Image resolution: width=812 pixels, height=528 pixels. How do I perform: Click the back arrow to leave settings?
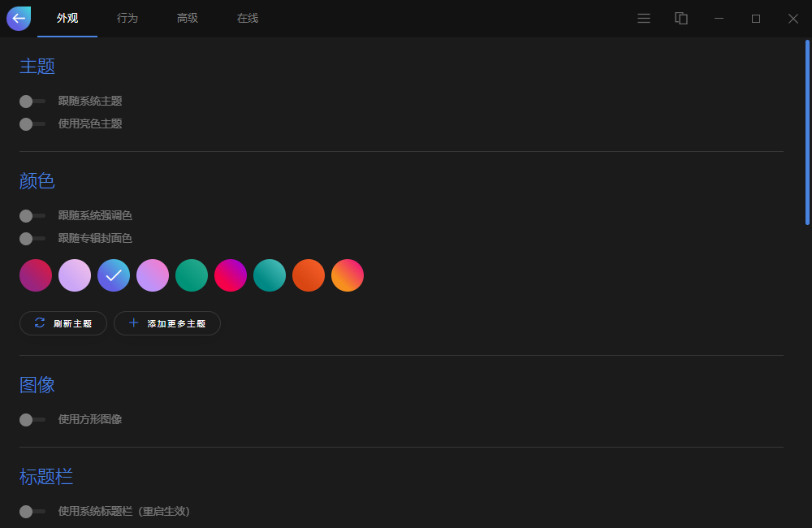18,18
